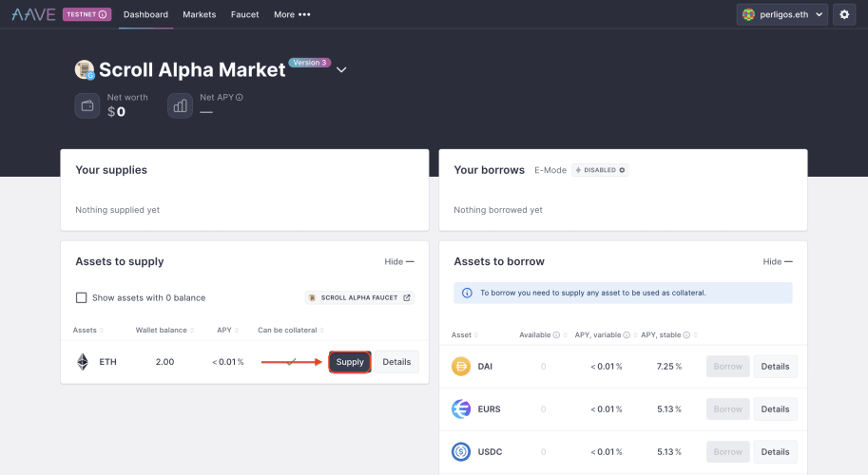Click the Net worth wallet icon
Screen dimensions: 868x475
pos(87,105)
